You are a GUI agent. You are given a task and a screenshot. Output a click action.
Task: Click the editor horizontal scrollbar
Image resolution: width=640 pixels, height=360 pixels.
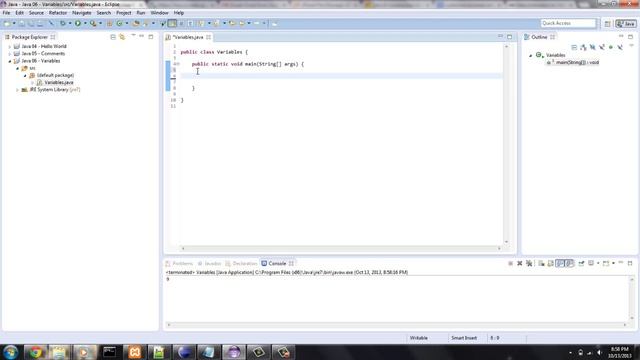(x=341, y=248)
